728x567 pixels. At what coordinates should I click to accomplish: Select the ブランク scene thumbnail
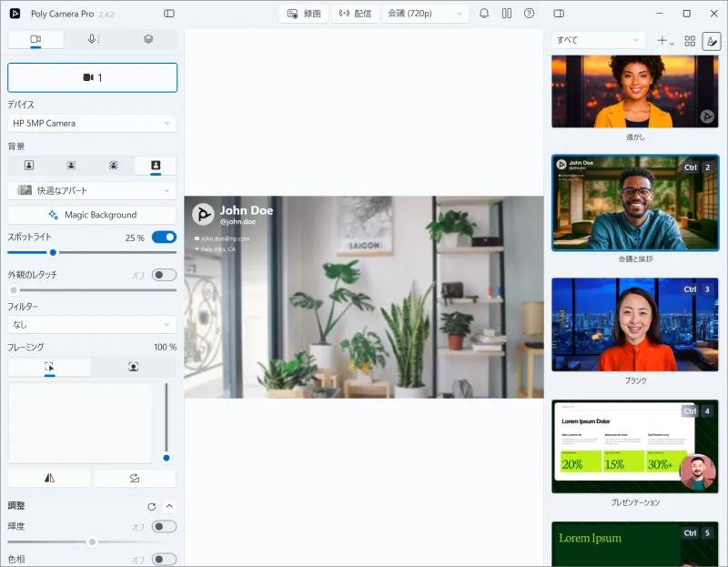634,325
